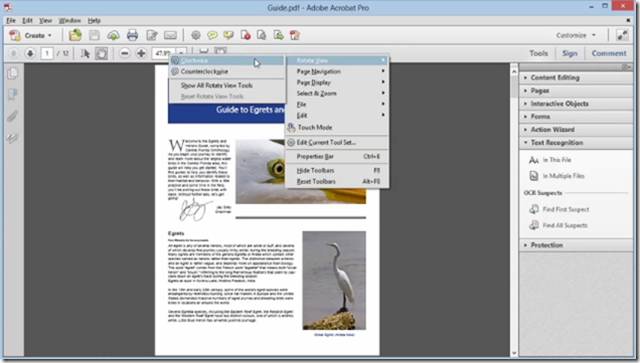Image resolution: width=640 pixels, height=363 pixels.
Task: Click In Multiple Files option
Action: tap(557, 176)
